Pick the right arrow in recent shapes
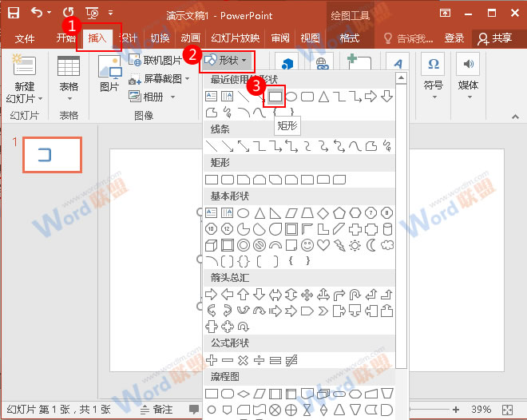The width and height of the screenshot is (527, 420). 370,97
